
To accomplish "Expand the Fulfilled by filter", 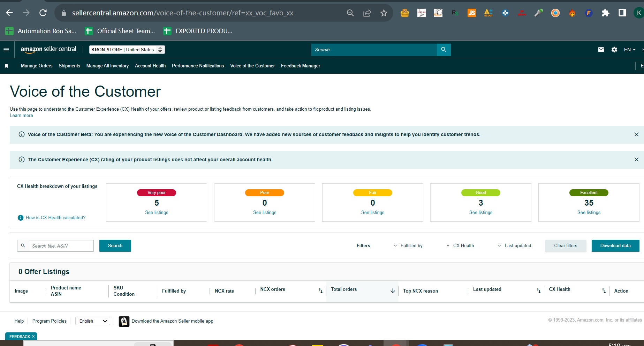I will coord(408,246).
